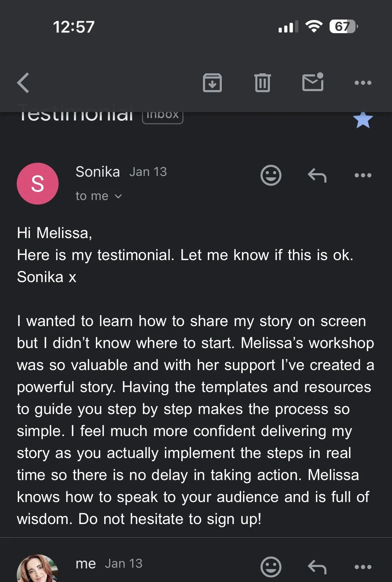The image size is (392, 582).
Task: Delete the email with trash icon
Action: pos(262,83)
